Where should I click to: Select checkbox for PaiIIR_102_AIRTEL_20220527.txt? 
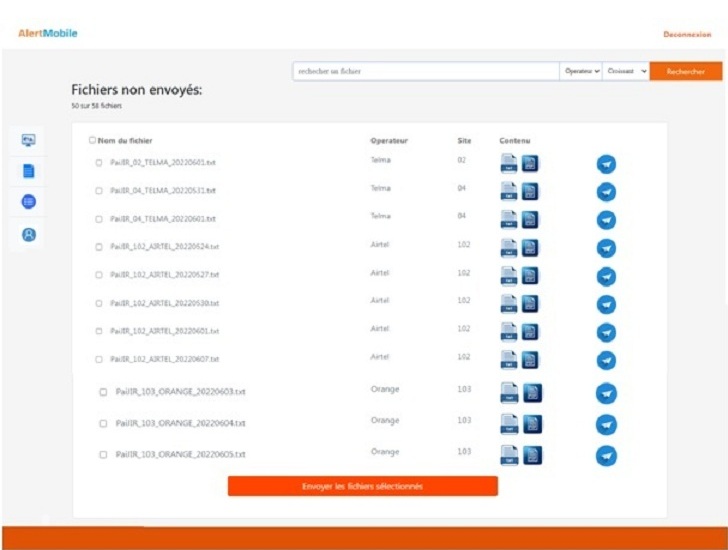(99, 274)
